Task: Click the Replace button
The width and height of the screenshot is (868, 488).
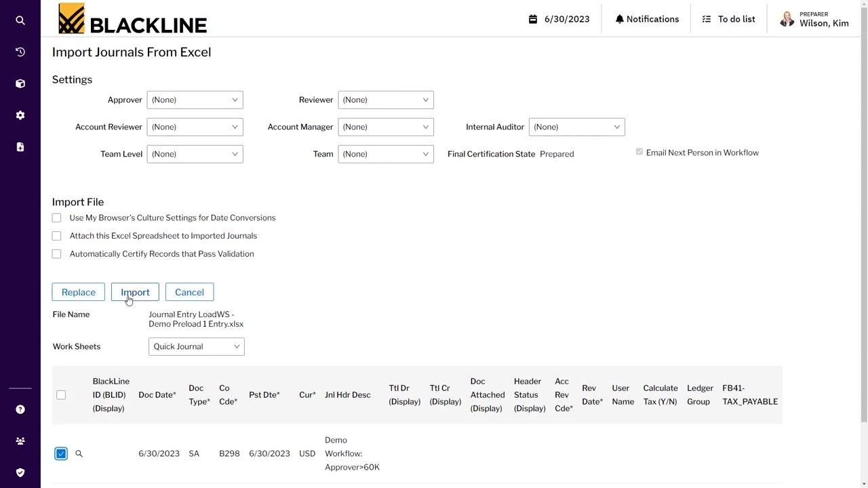Action: [79, 292]
